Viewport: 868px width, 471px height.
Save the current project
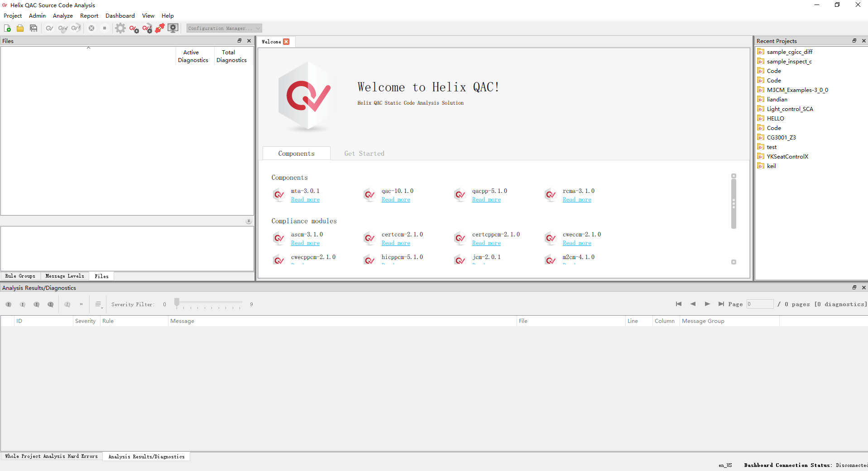click(x=34, y=28)
